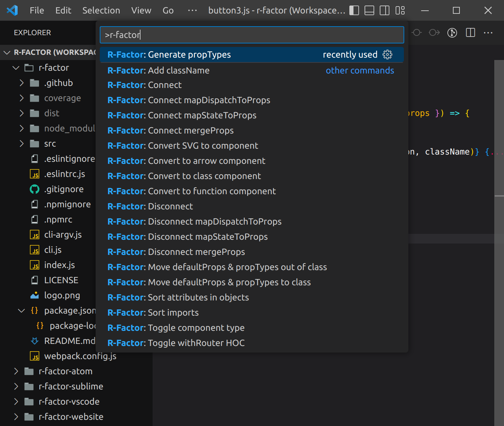Select R-Factor: Connect mapDispatchToProps
The image size is (504, 426).
tap(252, 100)
